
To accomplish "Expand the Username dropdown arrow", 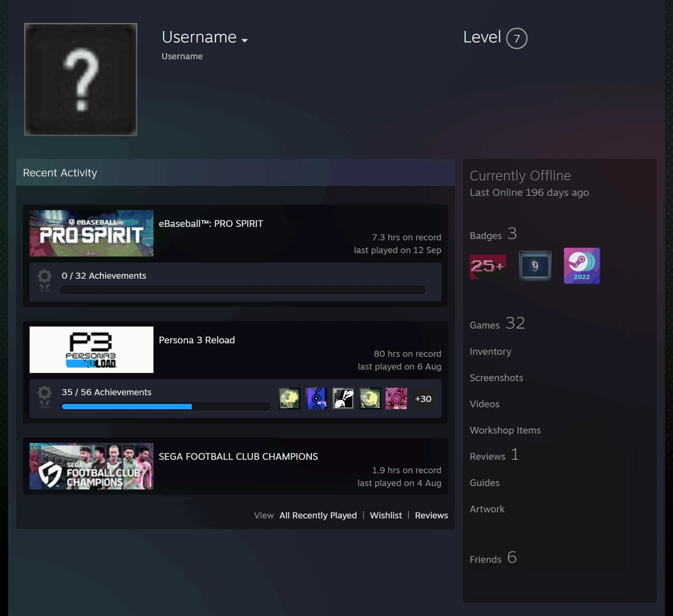I will 245,40.
